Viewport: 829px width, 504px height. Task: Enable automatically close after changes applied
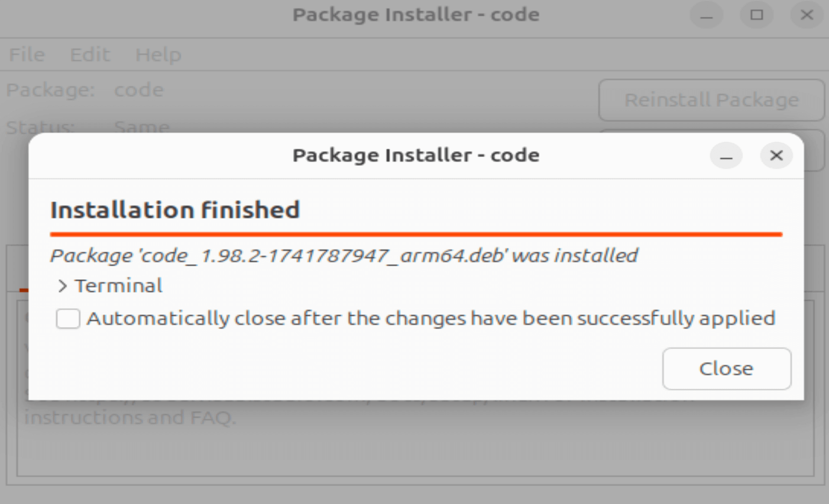(68, 319)
